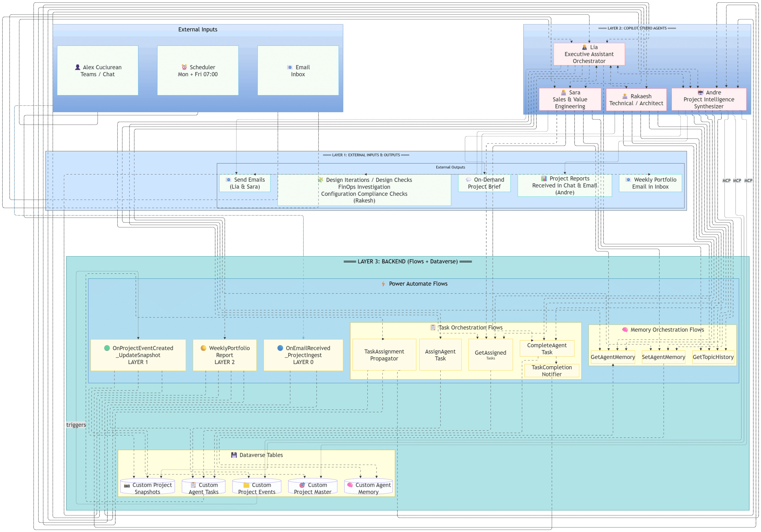Viewport: 761px width, 532px height.
Task: Select the CompleteAgent Task node
Action: click(x=547, y=349)
